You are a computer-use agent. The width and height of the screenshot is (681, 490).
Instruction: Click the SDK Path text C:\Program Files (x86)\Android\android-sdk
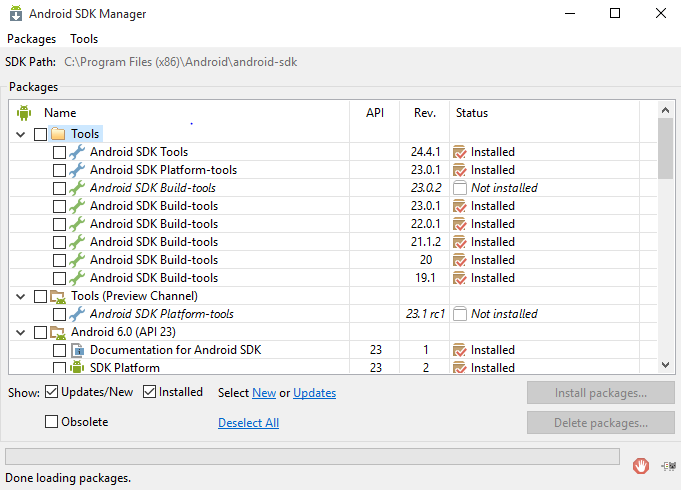pyautogui.click(x=181, y=62)
